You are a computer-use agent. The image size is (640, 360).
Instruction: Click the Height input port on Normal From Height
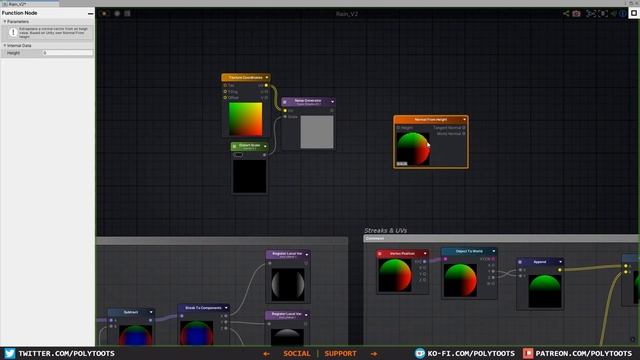tap(398, 128)
